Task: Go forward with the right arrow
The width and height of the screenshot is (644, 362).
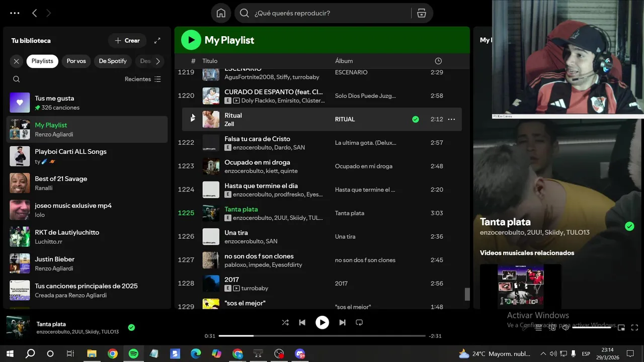Action: point(48,13)
